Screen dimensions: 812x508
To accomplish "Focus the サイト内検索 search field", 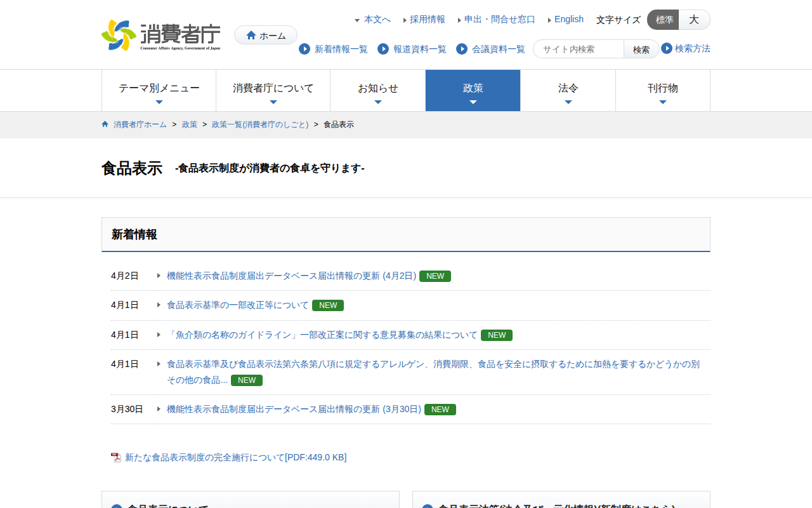I will coord(579,49).
